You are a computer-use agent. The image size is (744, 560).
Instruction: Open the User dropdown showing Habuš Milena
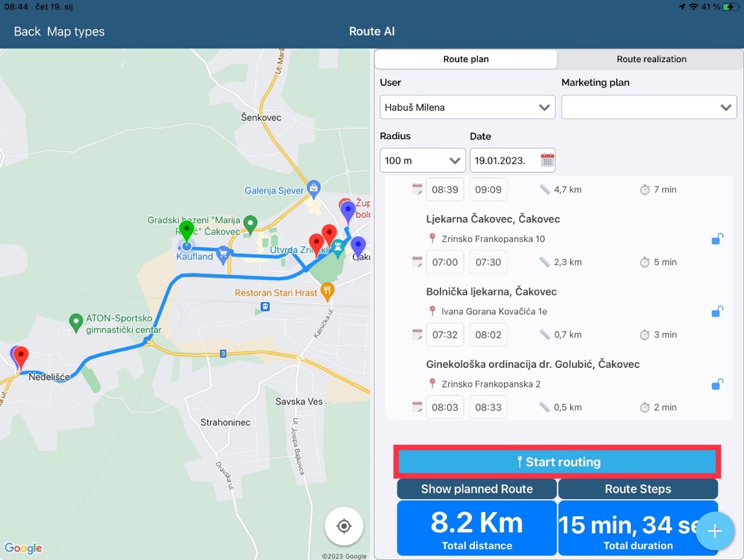(x=467, y=107)
